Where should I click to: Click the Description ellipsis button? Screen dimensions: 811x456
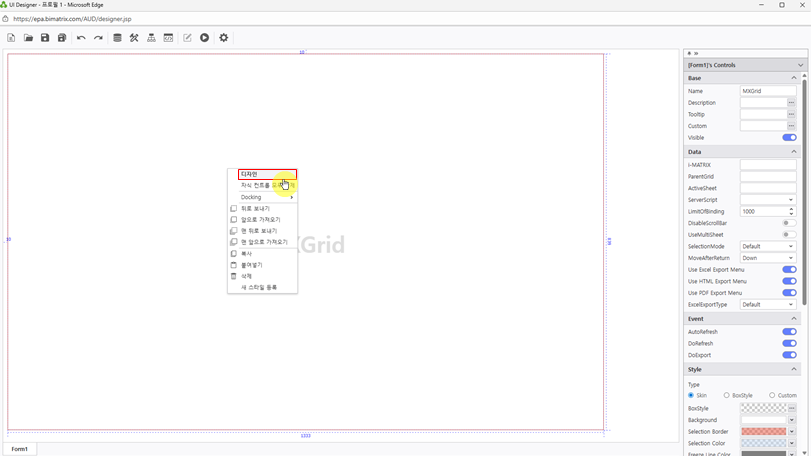tap(791, 103)
